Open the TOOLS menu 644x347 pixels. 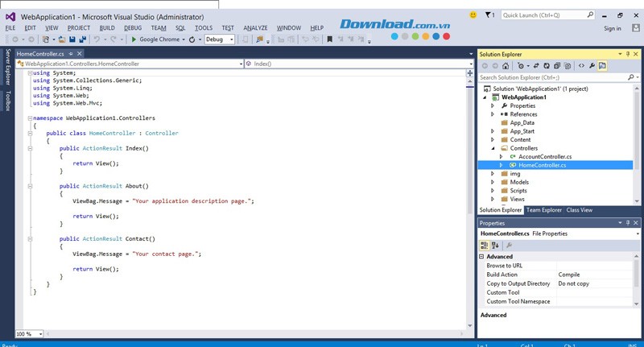(x=204, y=28)
